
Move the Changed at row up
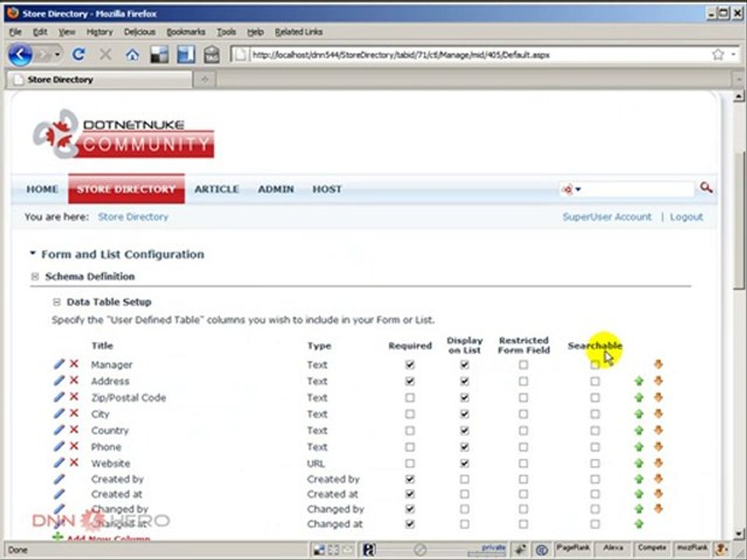coord(639,524)
